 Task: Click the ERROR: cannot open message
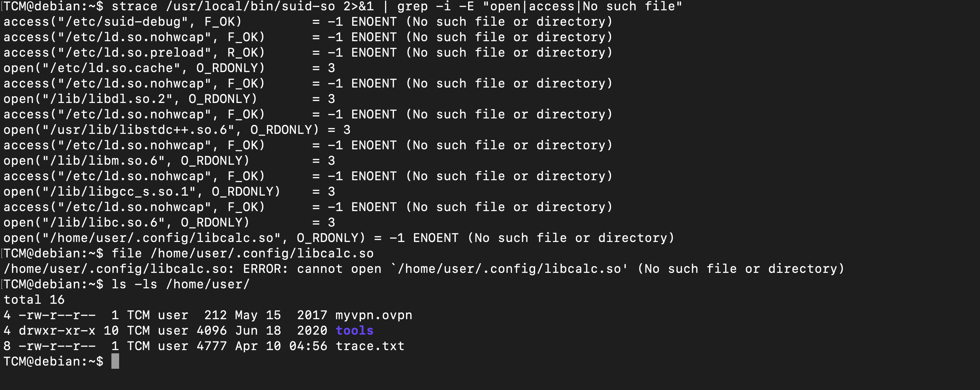312,269
